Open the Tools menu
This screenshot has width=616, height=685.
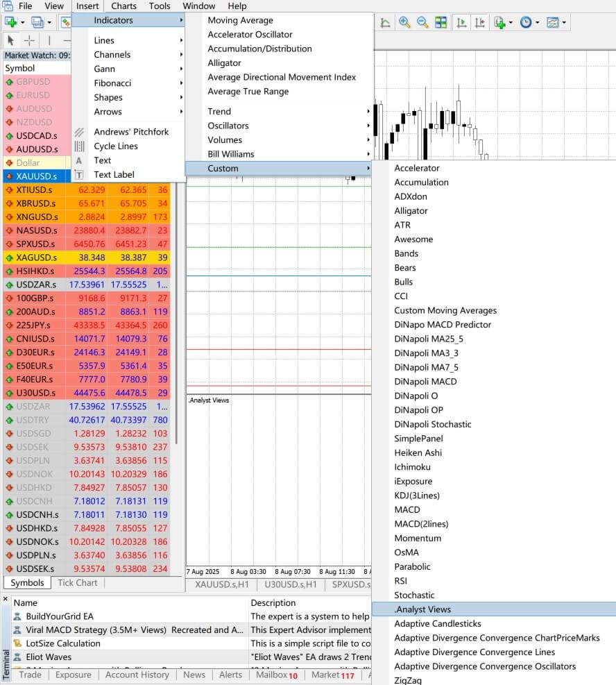160,6
